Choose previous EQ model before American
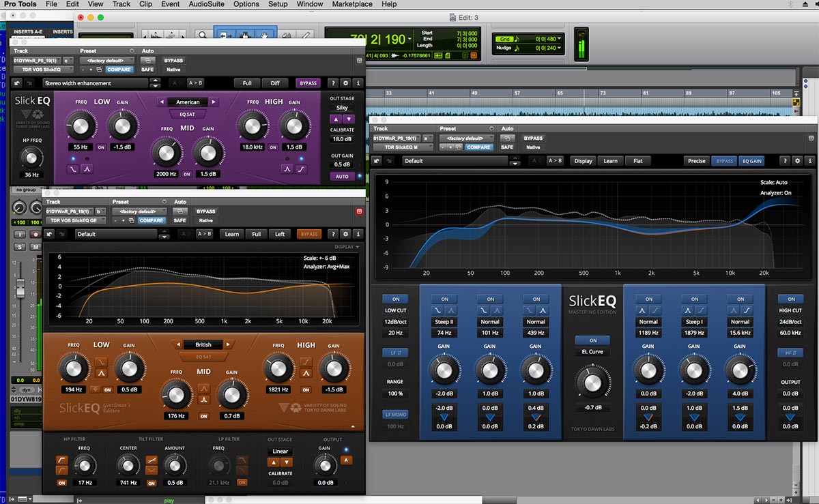 point(162,102)
